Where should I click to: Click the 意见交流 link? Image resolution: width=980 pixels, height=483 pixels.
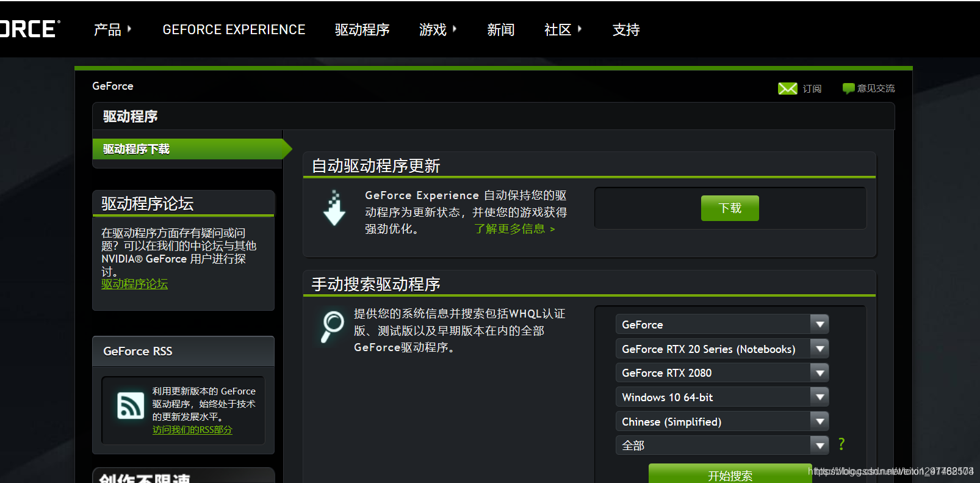click(x=876, y=89)
